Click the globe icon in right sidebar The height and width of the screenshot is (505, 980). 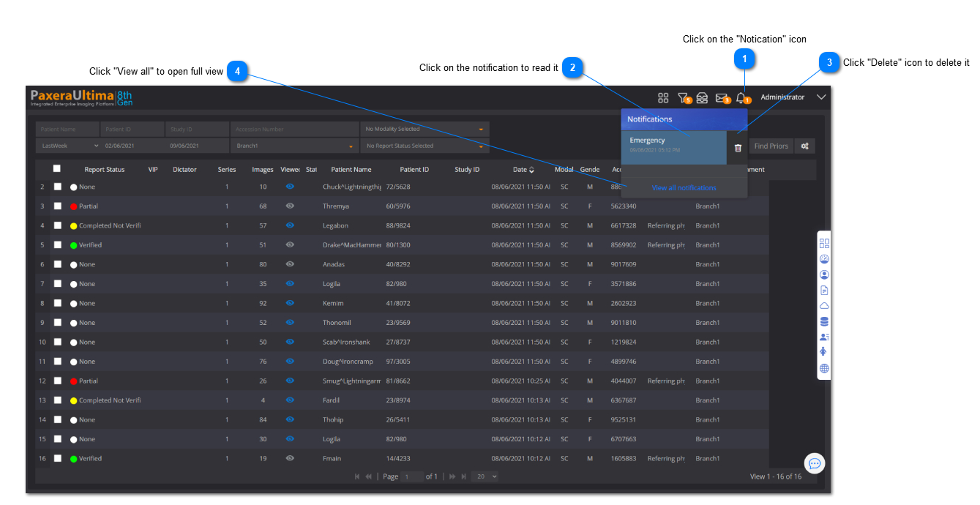coord(824,368)
